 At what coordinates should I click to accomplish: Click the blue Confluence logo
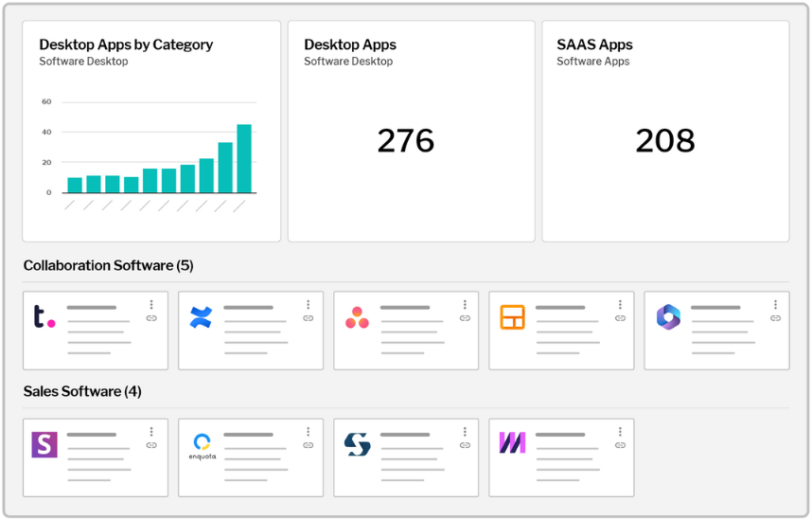(201, 317)
